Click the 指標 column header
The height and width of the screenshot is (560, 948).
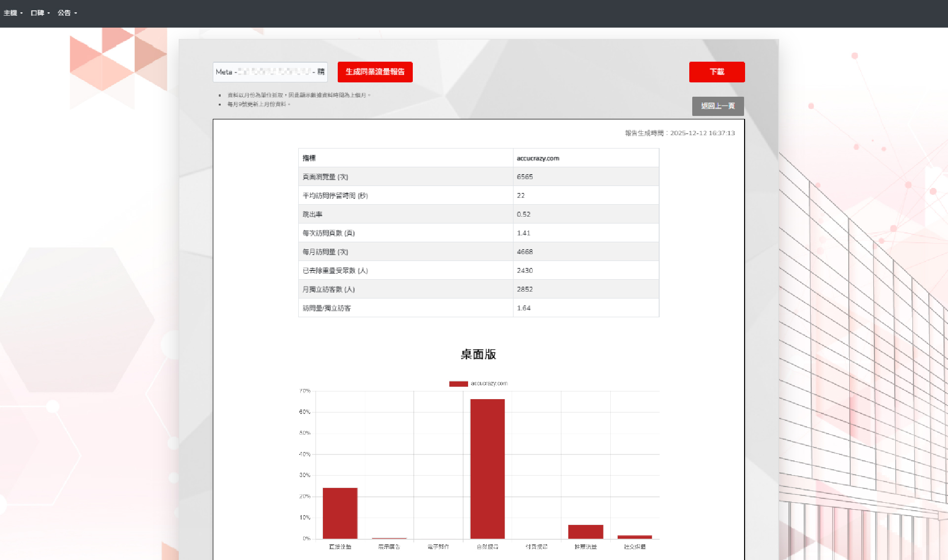pos(309,158)
